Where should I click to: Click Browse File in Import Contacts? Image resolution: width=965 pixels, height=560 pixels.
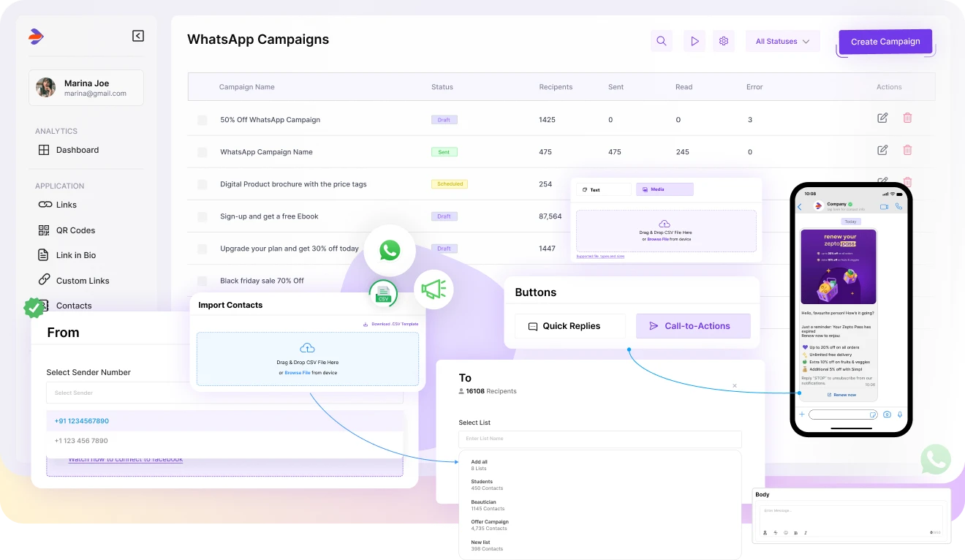298,373
